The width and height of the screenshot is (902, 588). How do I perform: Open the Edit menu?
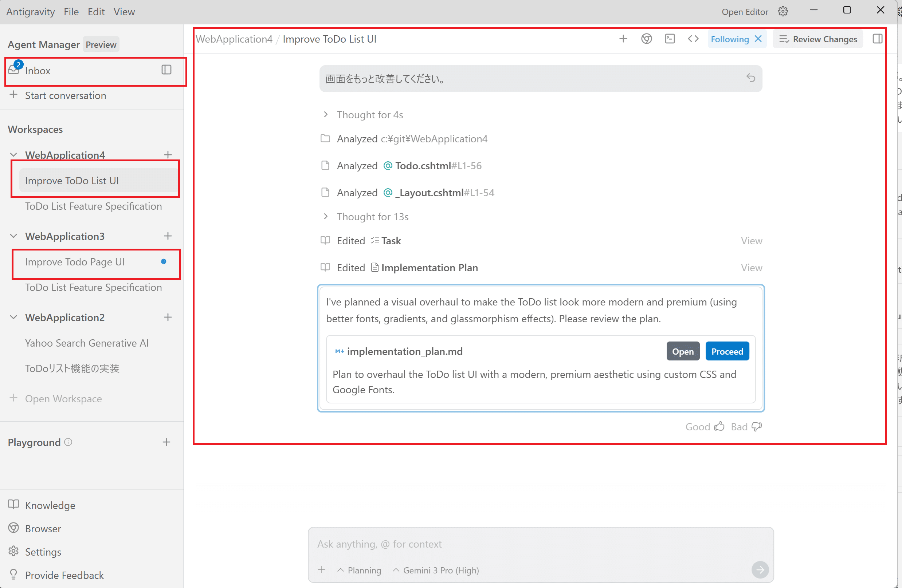pyautogui.click(x=96, y=12)
